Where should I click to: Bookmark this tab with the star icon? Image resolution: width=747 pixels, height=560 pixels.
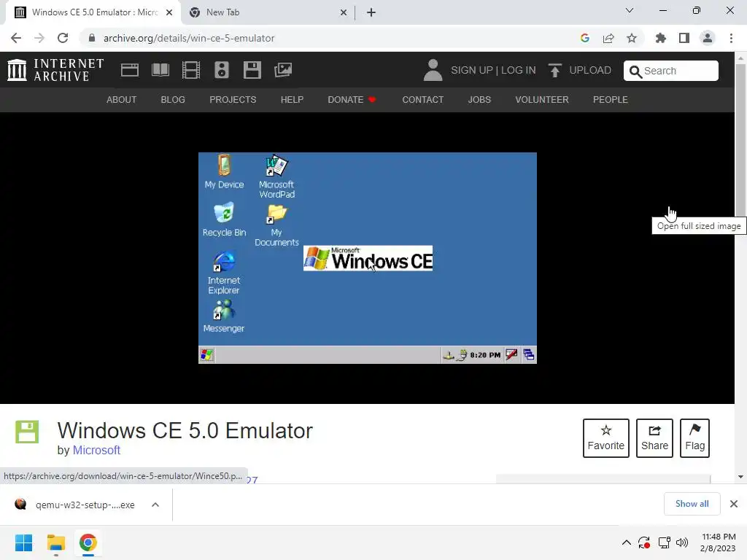632,38
